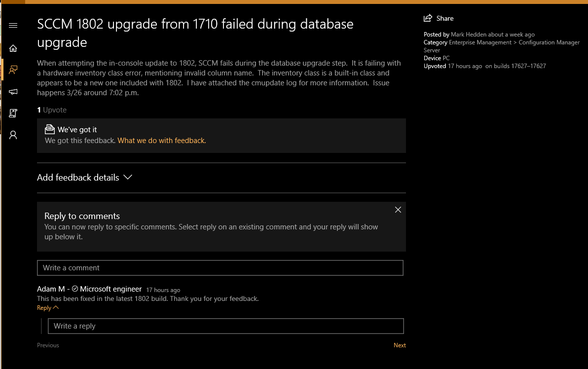This screenshot has height=369, width=588.
Task: Open What we do with feedback link
Action: click(x=162, y=141)
